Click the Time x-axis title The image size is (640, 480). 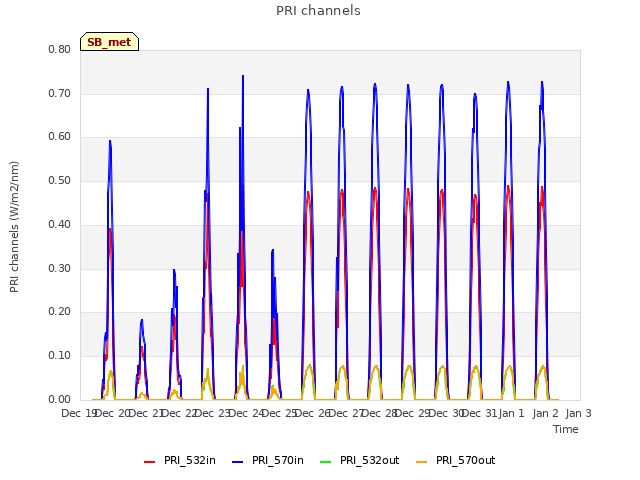pyautogui.click(x=566, y=429)
